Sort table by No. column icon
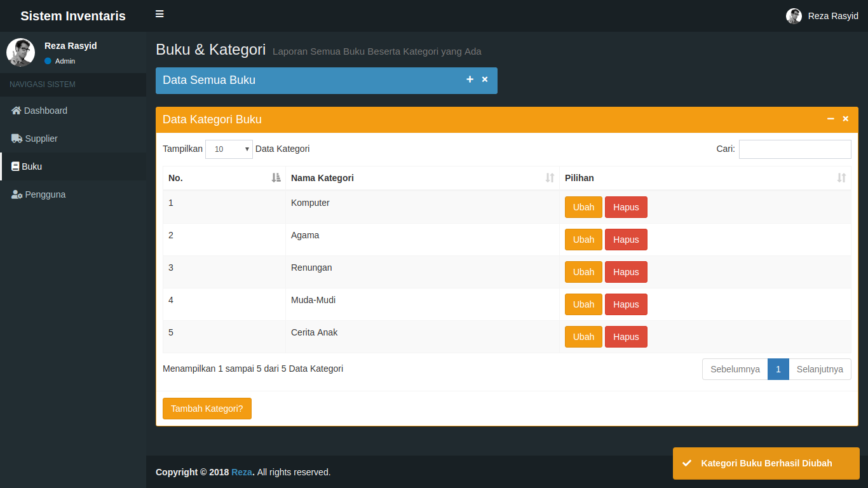The image size is (868, 488). (276, 178)
